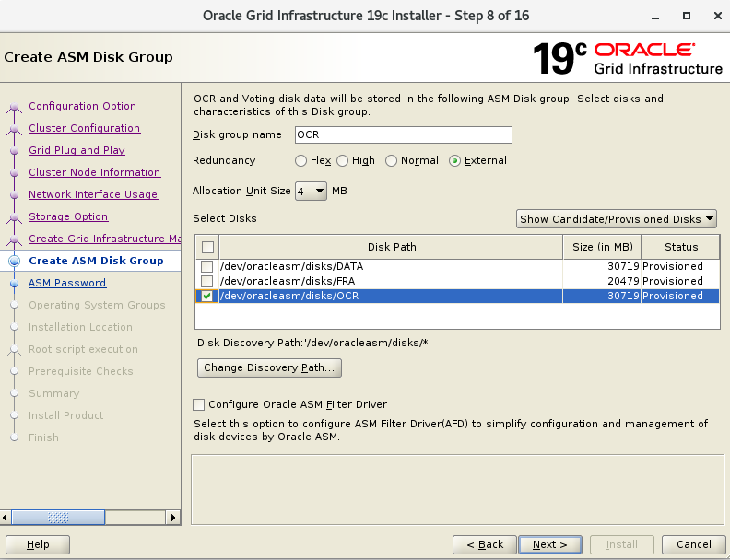The height and width of the screenshot is (560, 730).
Task: Click the Status column header
Action: [x=681, y=247]
